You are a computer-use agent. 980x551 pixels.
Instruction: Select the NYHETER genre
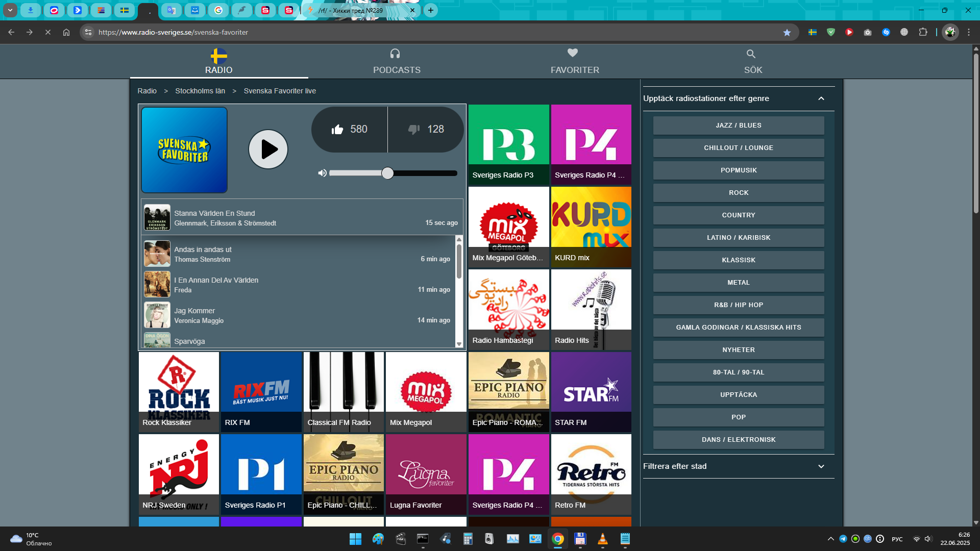click(x=739, y=350)
